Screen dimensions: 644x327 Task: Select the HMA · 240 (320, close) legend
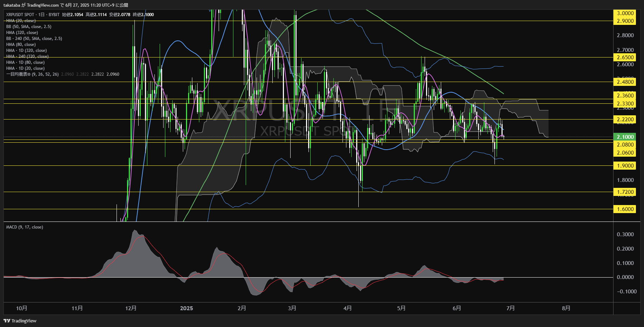click(27, 56)
